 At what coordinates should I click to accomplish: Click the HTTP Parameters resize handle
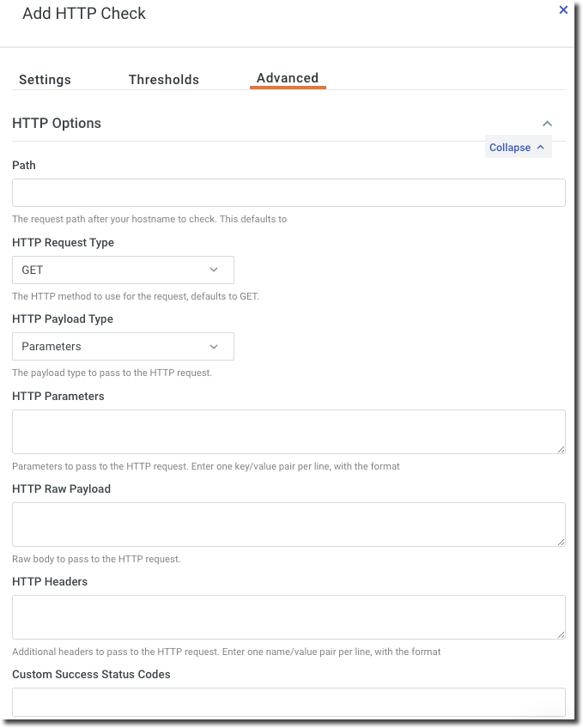tap(561, 449)
